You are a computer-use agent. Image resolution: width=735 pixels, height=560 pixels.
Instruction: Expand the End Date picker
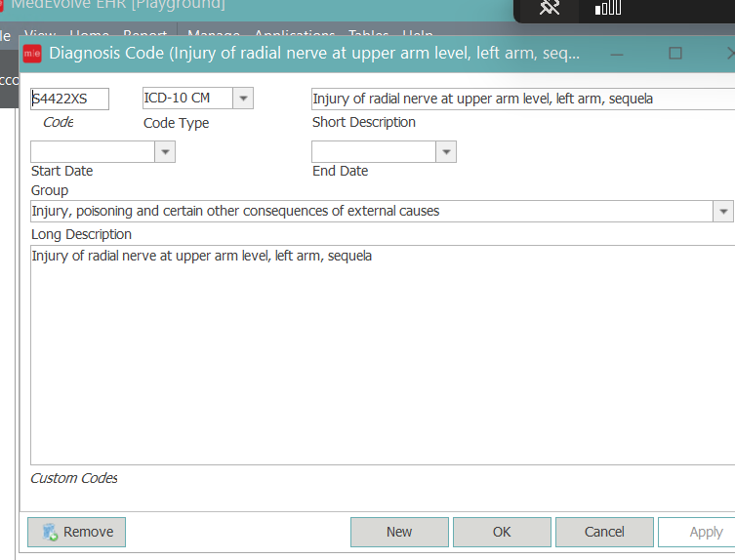tap(446, 152)
